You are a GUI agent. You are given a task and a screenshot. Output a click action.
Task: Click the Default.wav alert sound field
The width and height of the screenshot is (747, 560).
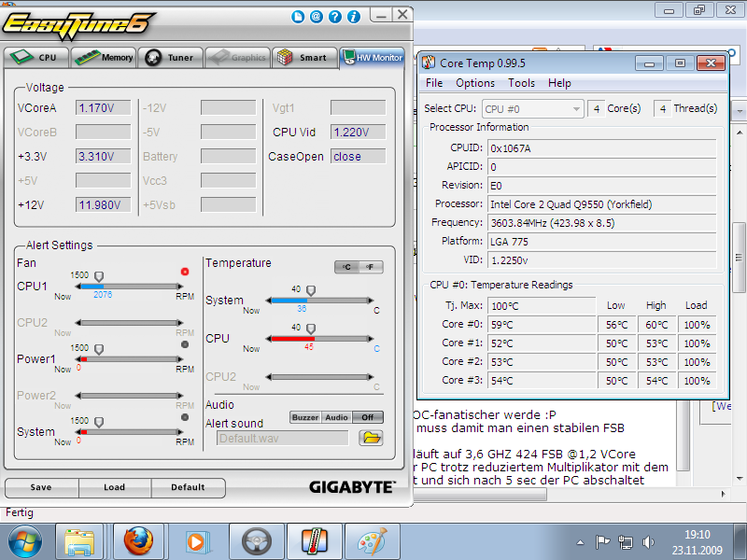click(283, 438)
